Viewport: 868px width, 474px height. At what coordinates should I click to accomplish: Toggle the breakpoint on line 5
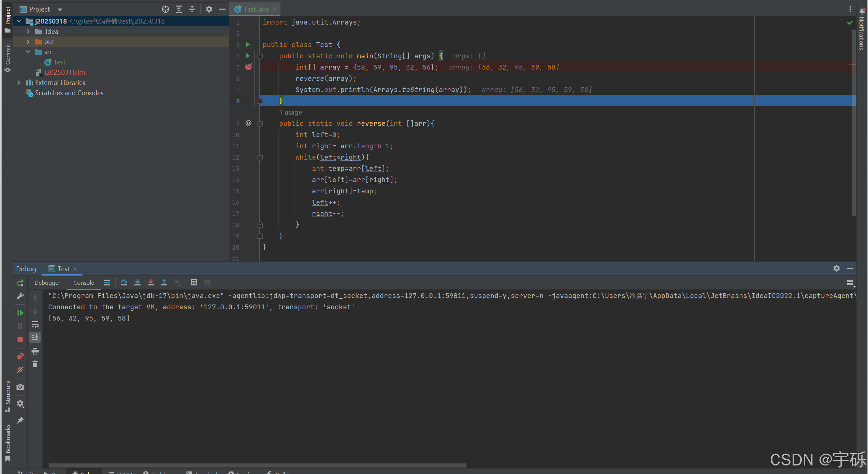point(249,67)
